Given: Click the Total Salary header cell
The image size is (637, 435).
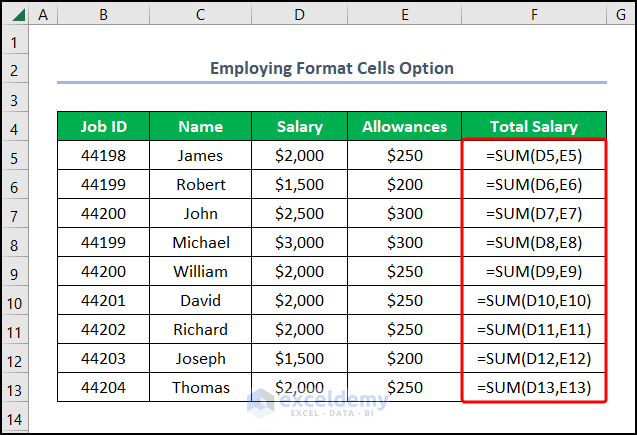Looking at the screenshot, I should point(533,127).
